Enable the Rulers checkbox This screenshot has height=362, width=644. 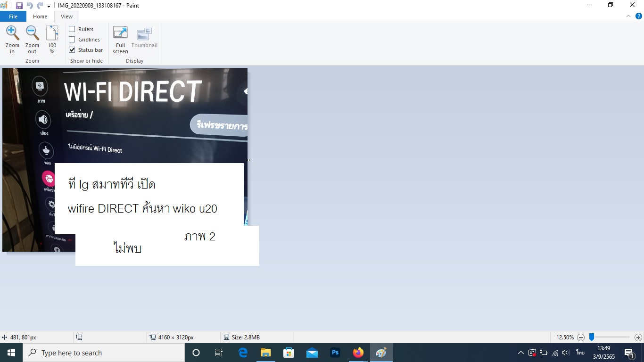[x=72, y=29]
